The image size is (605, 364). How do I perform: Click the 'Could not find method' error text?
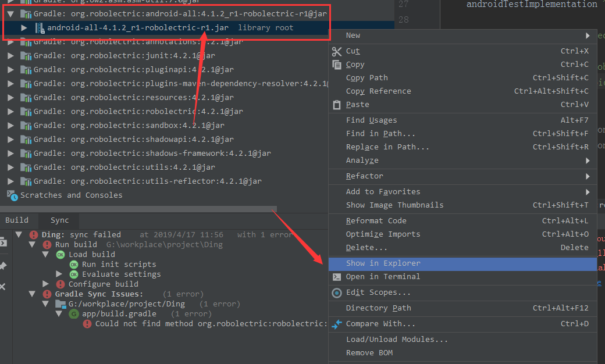click(211, 324)
